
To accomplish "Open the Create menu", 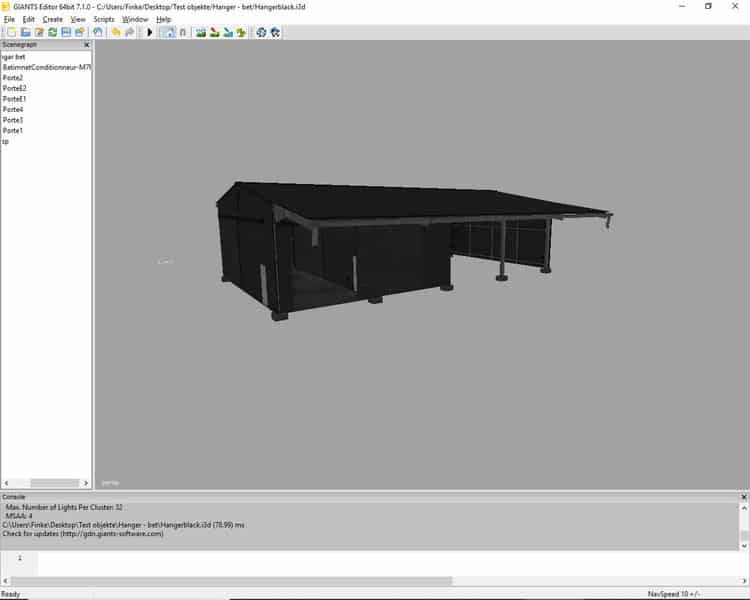I will tap(52, 19).
